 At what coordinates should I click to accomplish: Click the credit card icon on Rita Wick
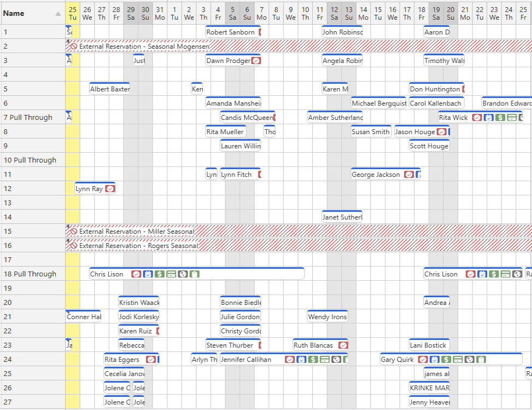pyautogui.click(x=512, y=118)
